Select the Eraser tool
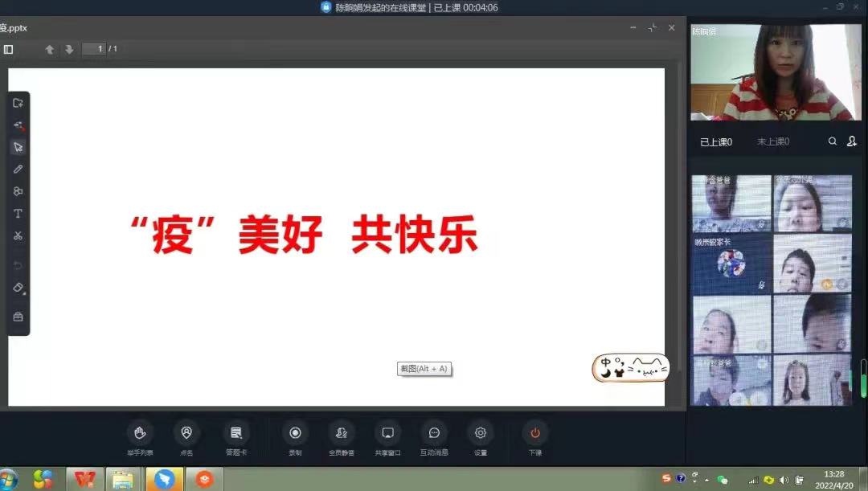 coord(18,287)
